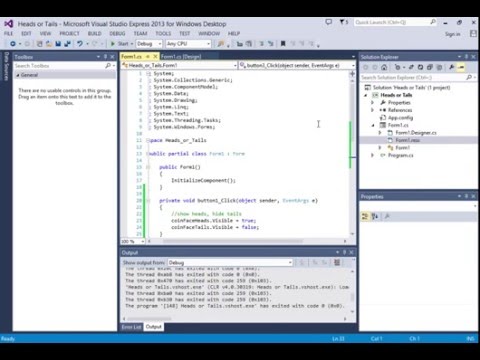This screenshot has height=360, width=480.
Task: Click the Properties wrench icon in Solution Explorer
Action: 452,67
